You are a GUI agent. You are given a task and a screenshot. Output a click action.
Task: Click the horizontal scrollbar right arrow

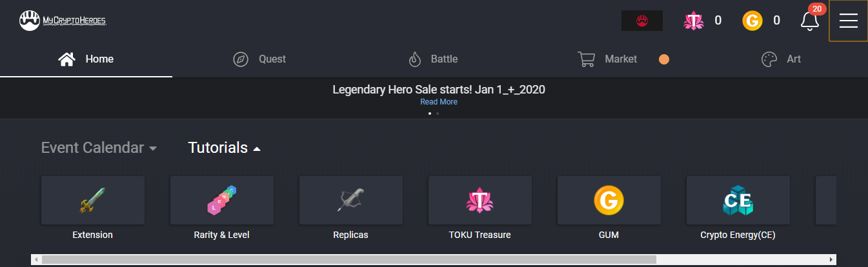pos(832,260)
